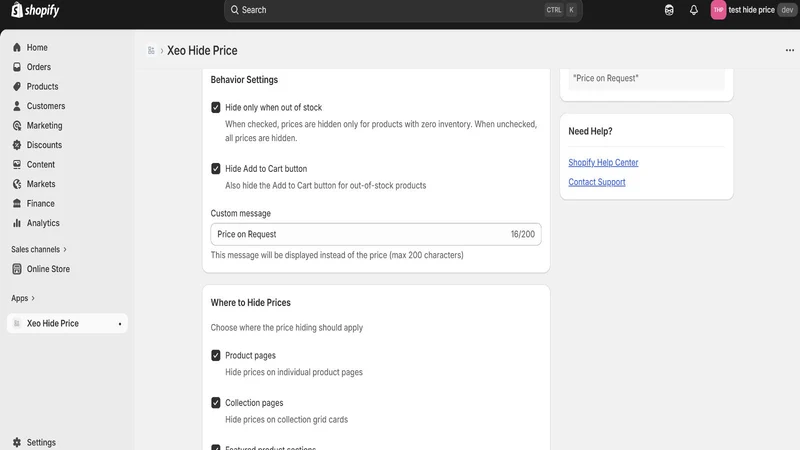Image resolution: width=800 pixels, height=450 pixels.
Task: Click the "Price on Request" preview text
Action: pos(606,78)
